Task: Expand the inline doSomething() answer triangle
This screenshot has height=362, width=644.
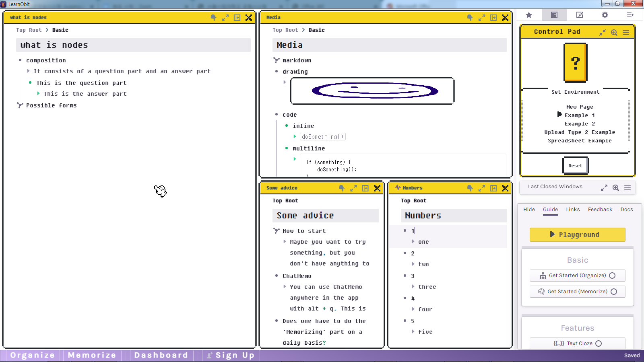Action: click(x=295, y=137)
